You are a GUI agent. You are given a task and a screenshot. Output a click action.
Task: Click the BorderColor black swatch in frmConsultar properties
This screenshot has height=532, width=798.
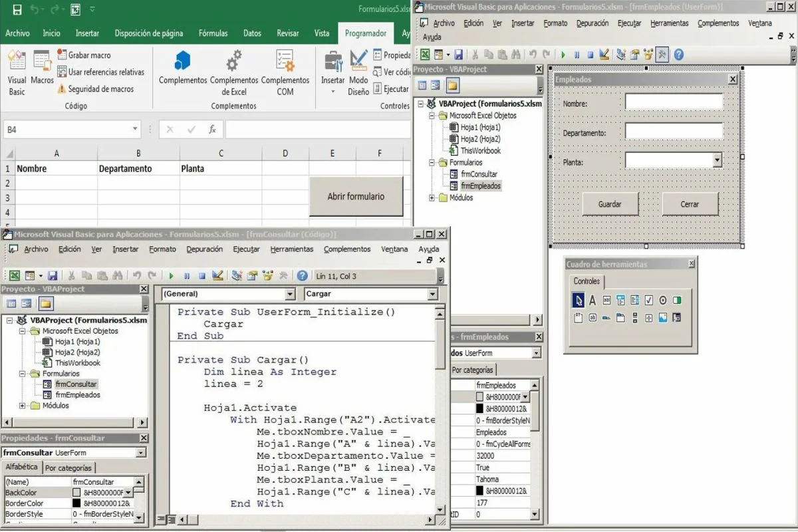click(76, 503)
